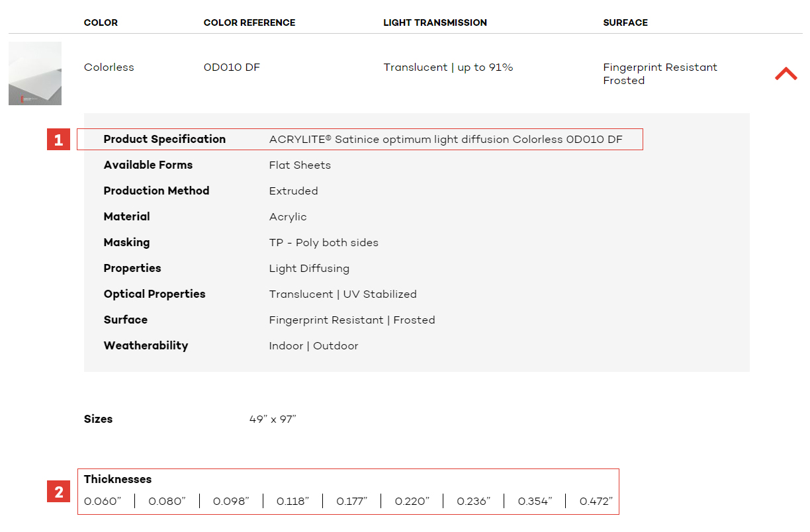This screenshot has height=532, width=810.
Task: Click the Thicknesses heading
Action: pyautogui.click(x=118, y=479)
